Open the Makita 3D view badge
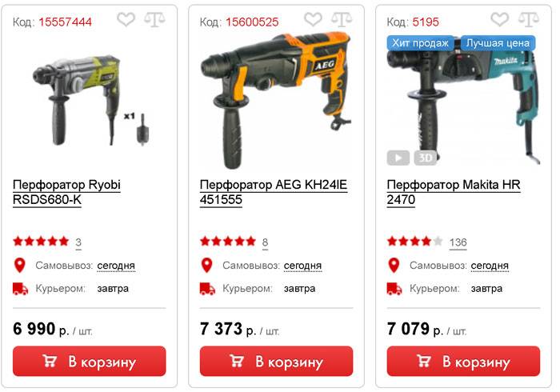 coord(425,158)
